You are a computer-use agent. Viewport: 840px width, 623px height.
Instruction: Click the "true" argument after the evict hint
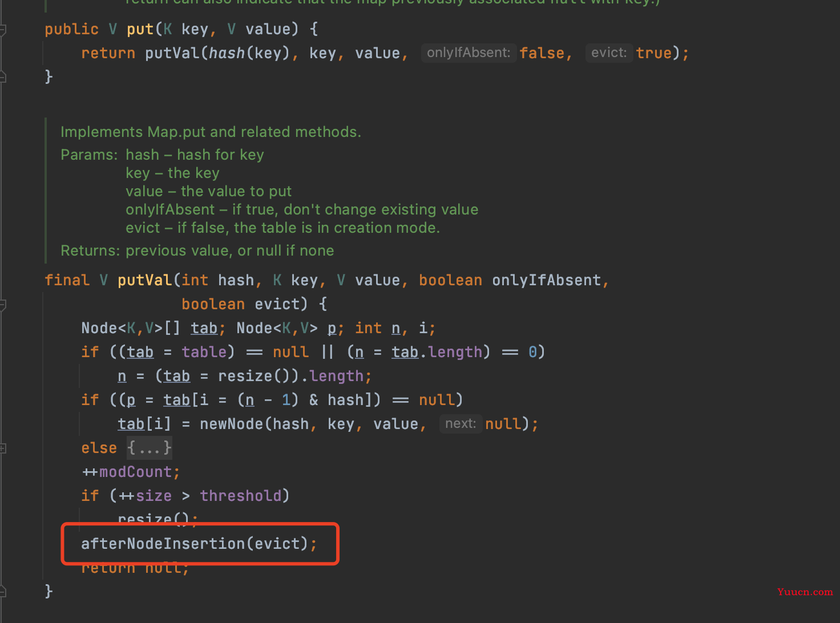pos(654,53)
